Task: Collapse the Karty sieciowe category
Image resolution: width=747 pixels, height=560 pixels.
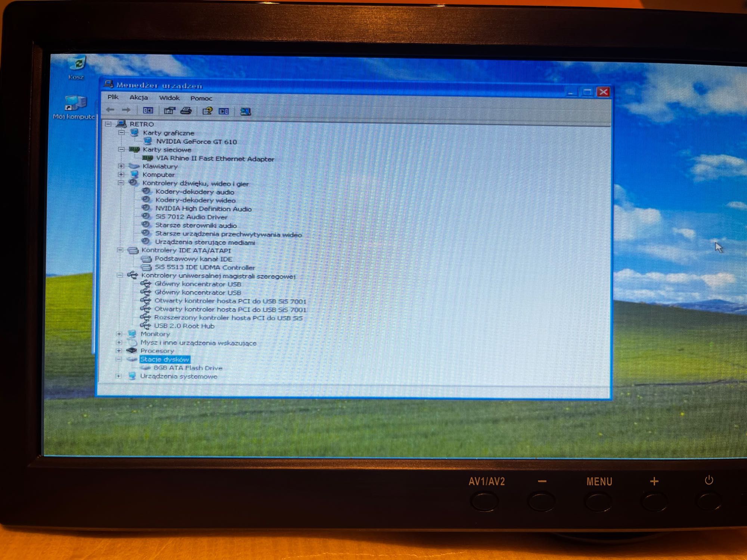Action: click(x=121, y=149)
